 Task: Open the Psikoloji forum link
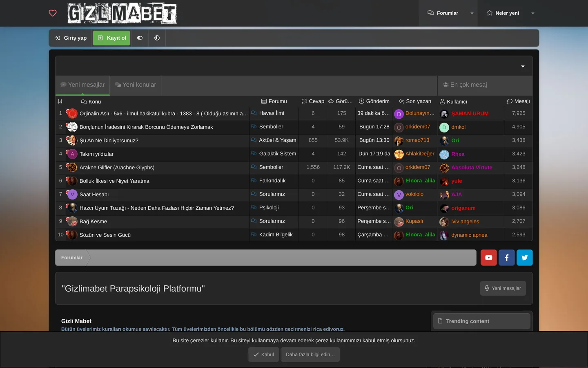[x=269, y=208]
